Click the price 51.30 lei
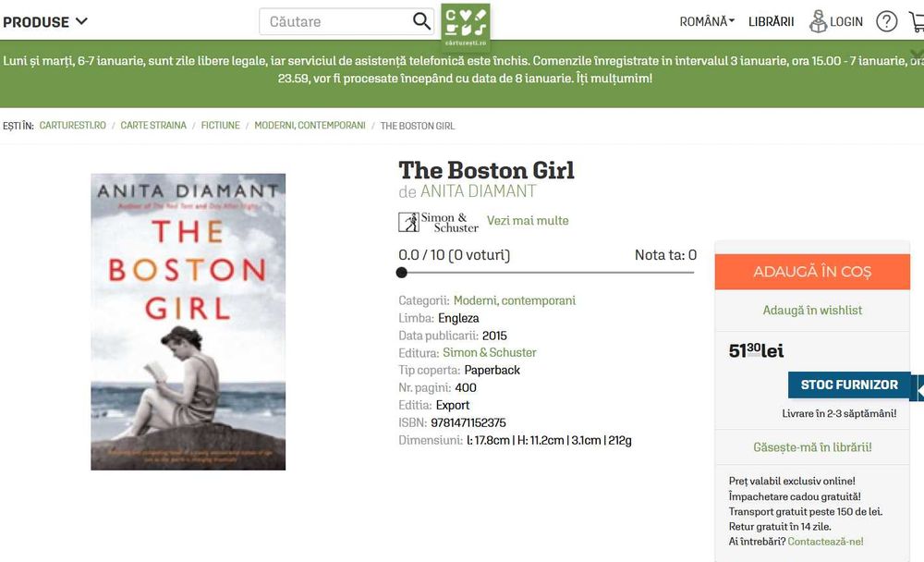924x562 pixels. click(756, 350)
